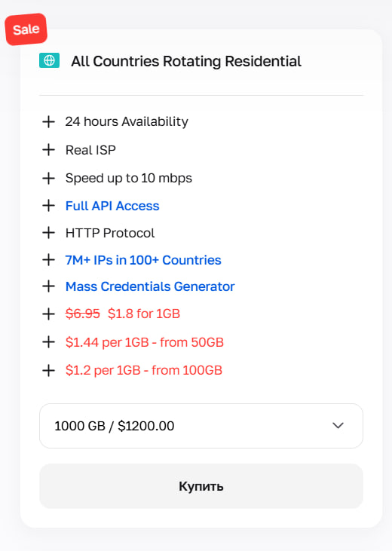Click plus icon beside 24 hours Availability
The image size is (392, 551).
[x=48, y=122]
